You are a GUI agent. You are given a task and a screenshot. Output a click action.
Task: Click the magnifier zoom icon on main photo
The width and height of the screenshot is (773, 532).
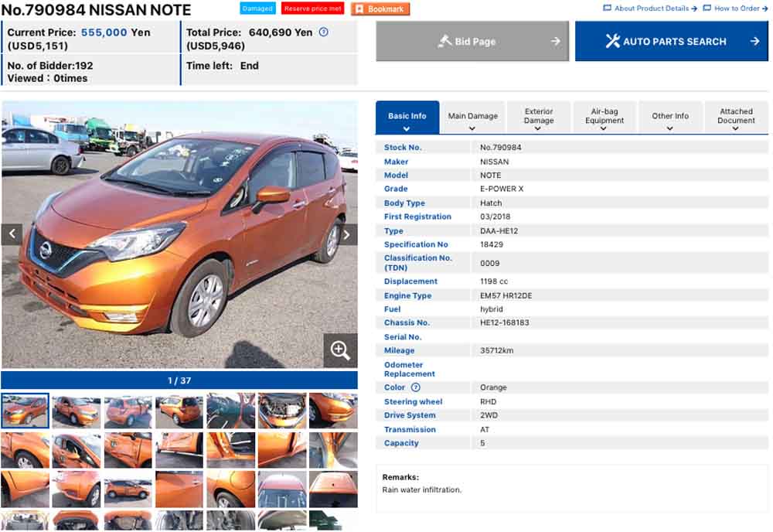click(x=340, y=350)
